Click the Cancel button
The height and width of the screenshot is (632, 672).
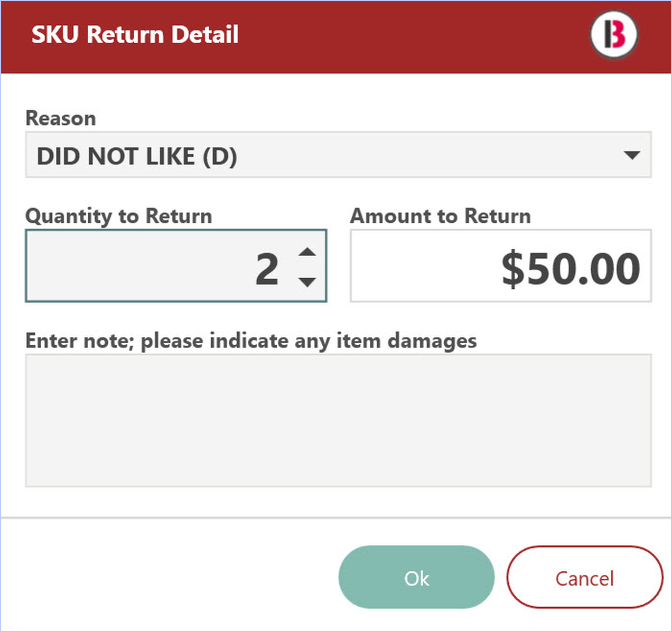[584, 577]
